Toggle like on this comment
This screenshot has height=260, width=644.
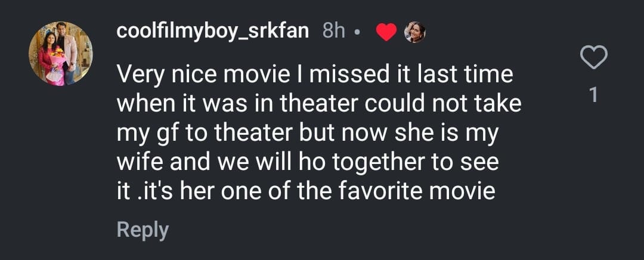(593, 58)
